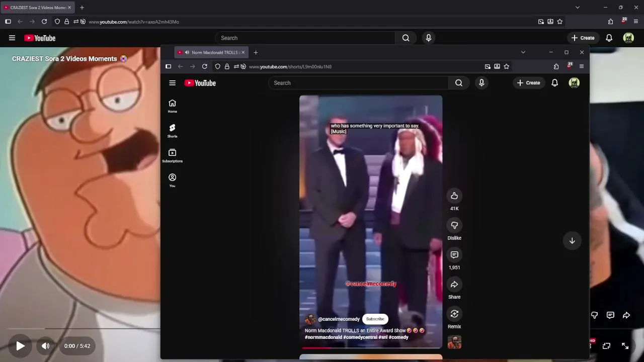Bookmark page with star in front window

click(x=506, y=66)
